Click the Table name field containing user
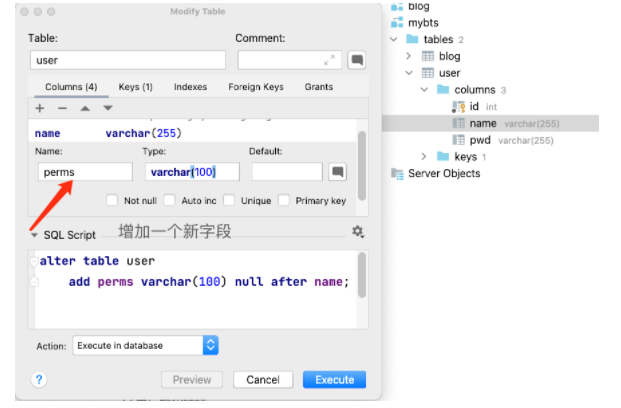 coord(128,60)
